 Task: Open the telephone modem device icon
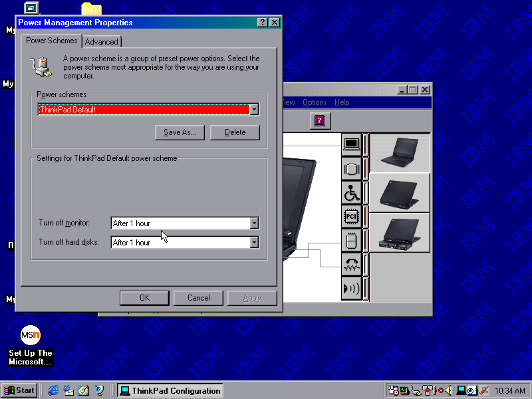click(x=351, y=265)
